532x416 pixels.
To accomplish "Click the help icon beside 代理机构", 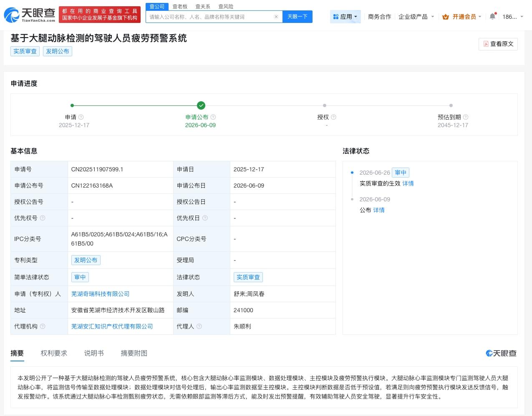I will [x=43, y=326].
